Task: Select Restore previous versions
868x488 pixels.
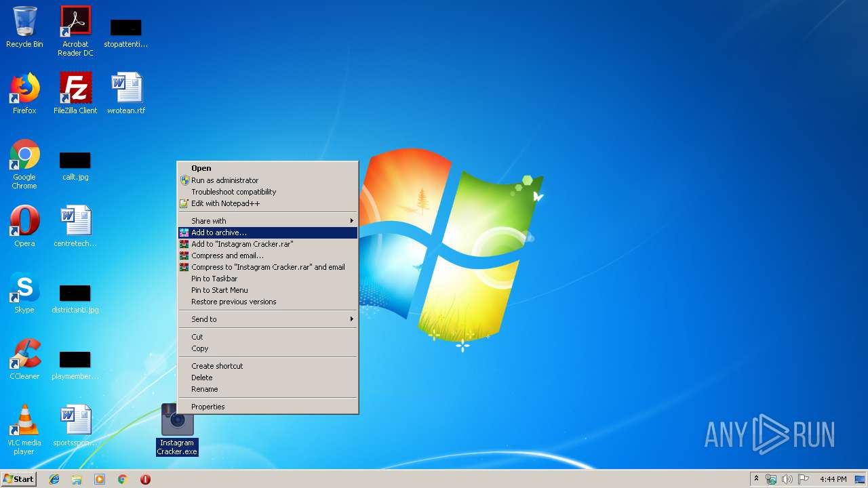Action: tap(268, 302)
